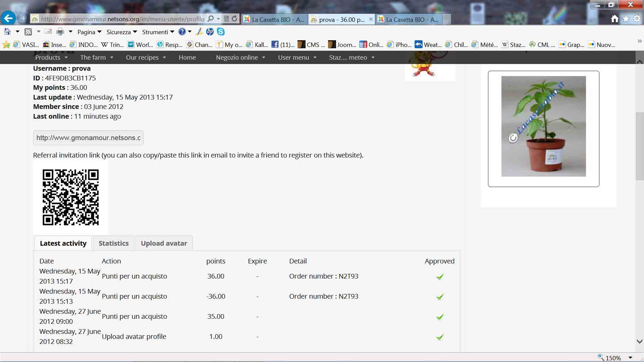The width and height of the screenshot is (644, 362).
Task: Expand the Negozio online site menu
Action: [x=240, y=58]
